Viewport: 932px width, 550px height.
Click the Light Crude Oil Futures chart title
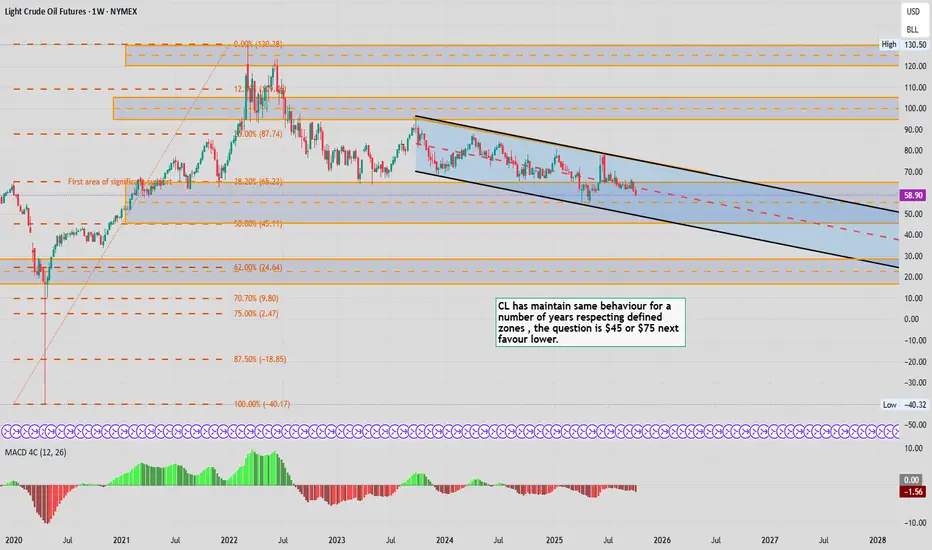[x=71, y=11]
